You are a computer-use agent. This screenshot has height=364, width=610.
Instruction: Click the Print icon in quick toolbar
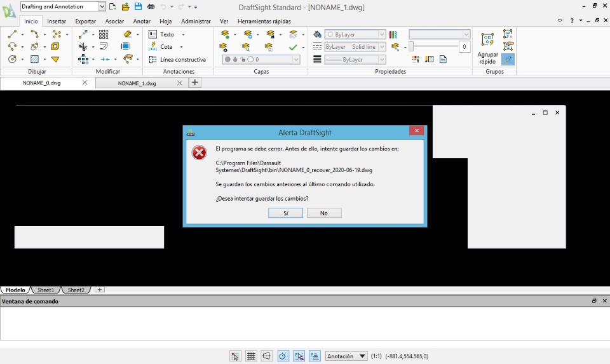point(151,6)
